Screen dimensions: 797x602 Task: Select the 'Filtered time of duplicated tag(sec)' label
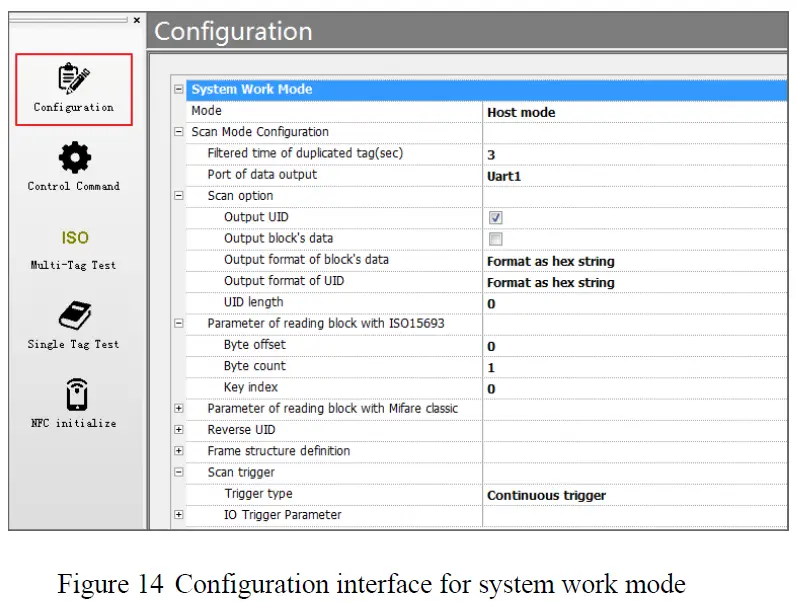(305, 153)
